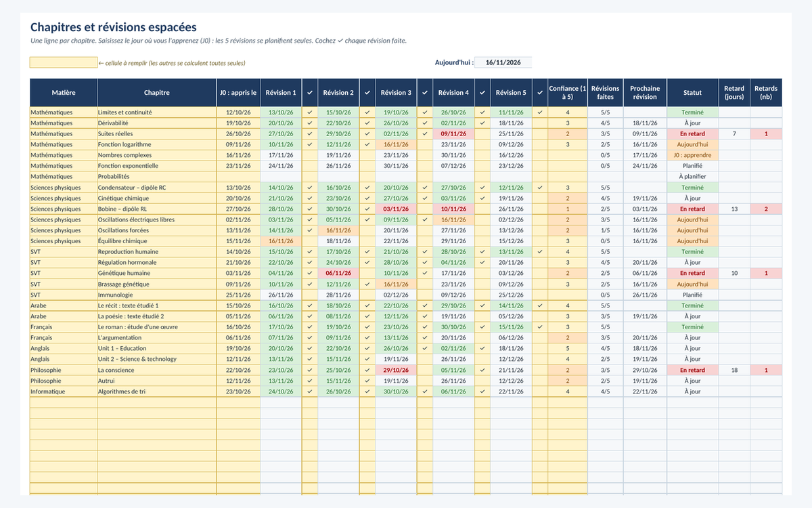Viewport: 812px width, 508px height.
Task: Select the chapter cell Unit 2 – Science & technology
Action: [157, 360]
